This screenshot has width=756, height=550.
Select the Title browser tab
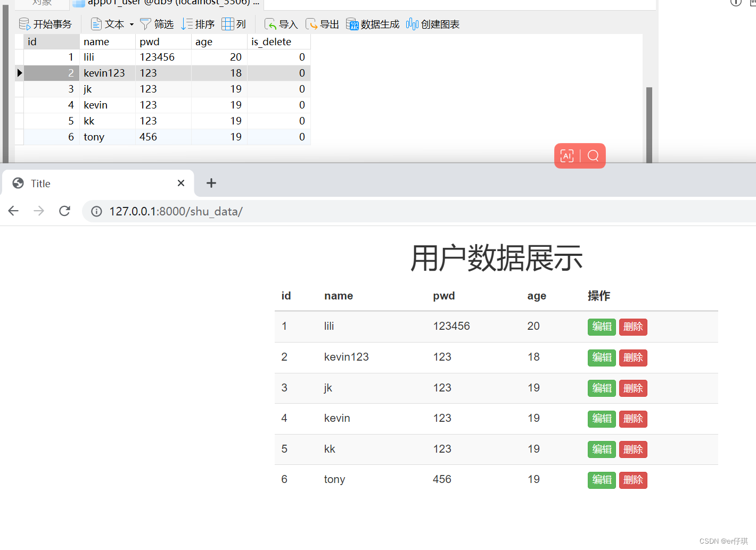click(x=98, y=183)
